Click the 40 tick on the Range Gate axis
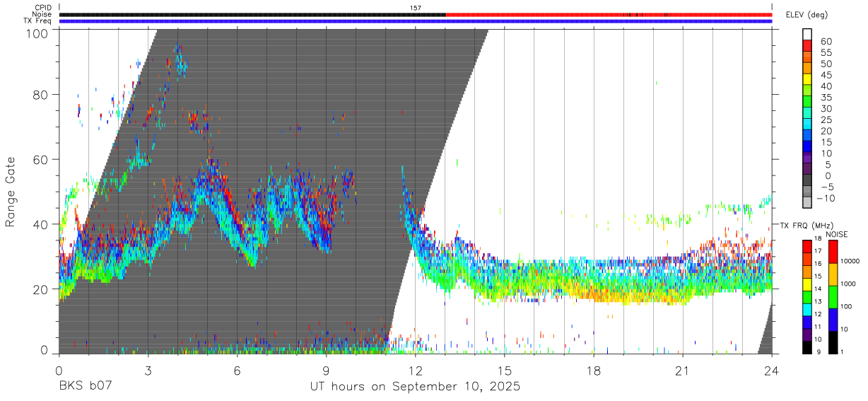 tap(40, 224)
